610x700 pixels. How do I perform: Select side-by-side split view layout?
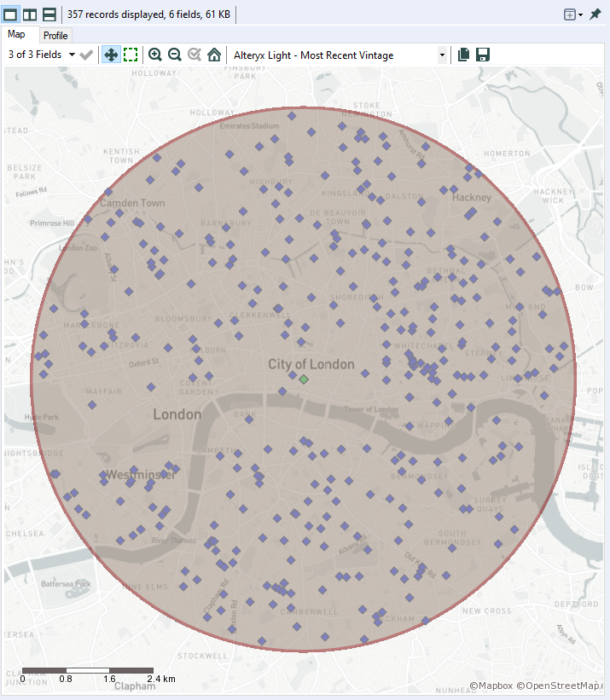(x=30, y=14)
